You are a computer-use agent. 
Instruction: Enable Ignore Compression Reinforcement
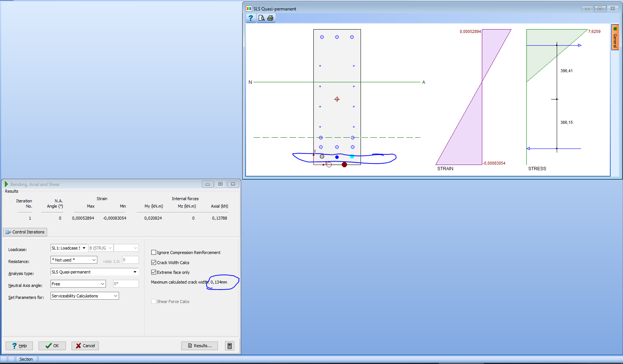click(154, 252)
